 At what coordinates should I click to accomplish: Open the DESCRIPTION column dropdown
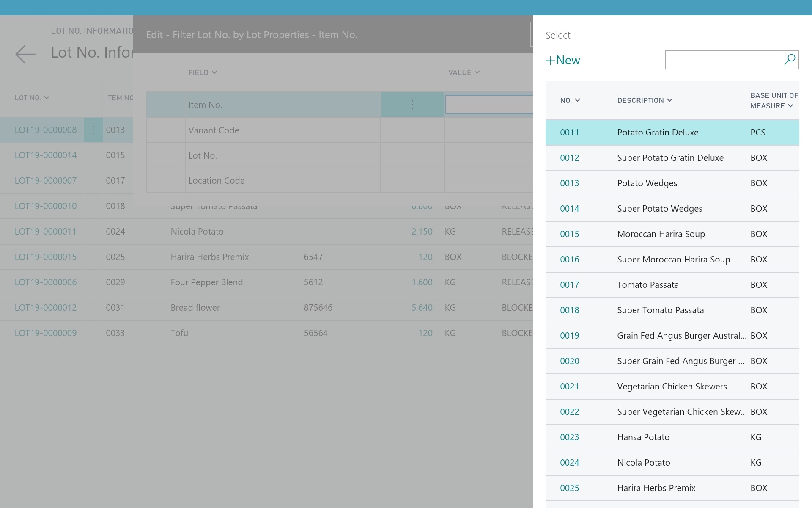point(669,100)
